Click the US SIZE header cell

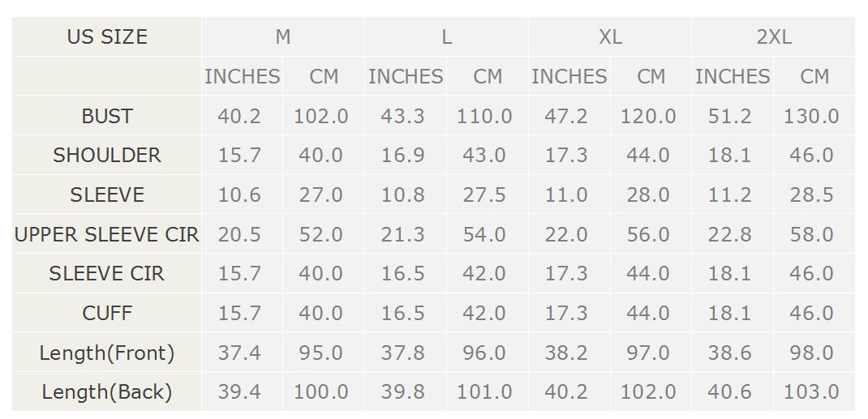pos(107,36)
